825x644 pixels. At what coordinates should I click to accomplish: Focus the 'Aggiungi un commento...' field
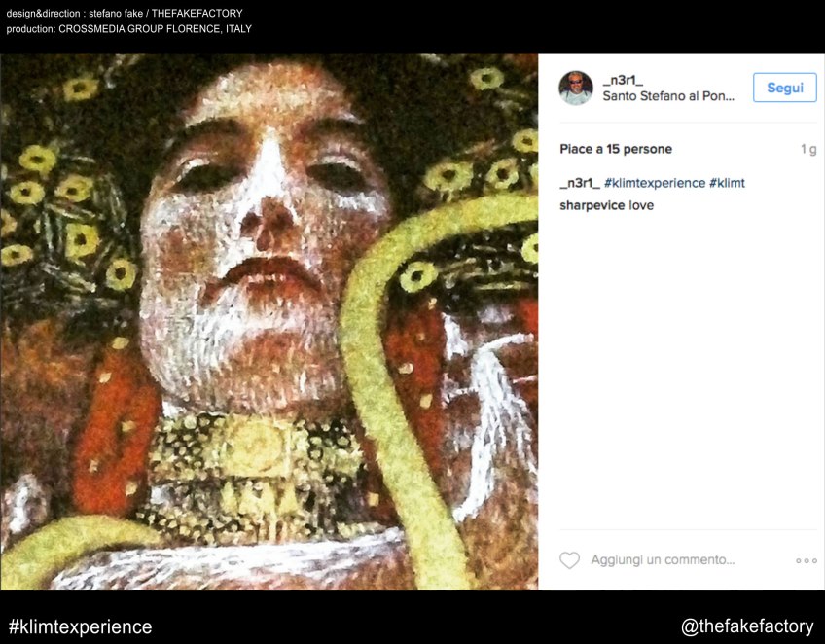(x=663, y=560)
